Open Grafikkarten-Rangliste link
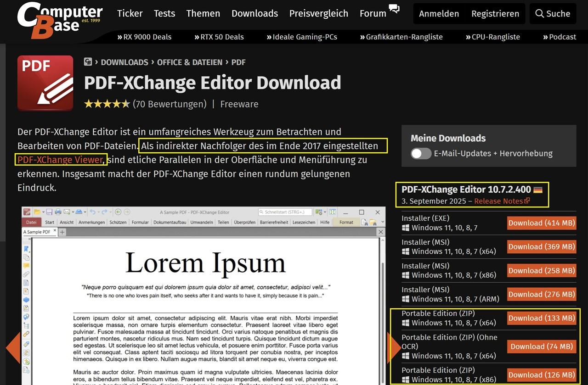The image size is (588, 385). (401, 37)
